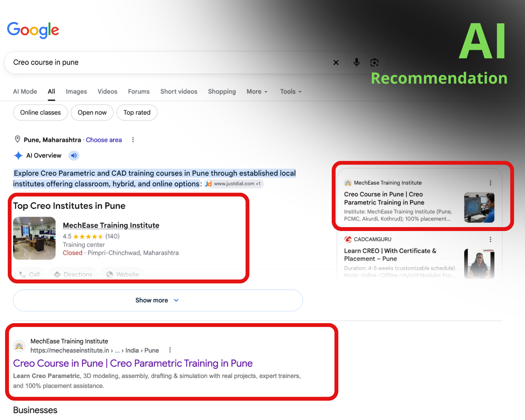Image resolution: width=525 pixels, height=420 pixels.
Task: Open the three-dot menu beside the mecheaseinstitute.in URL
Action: [x=170, y=350]
